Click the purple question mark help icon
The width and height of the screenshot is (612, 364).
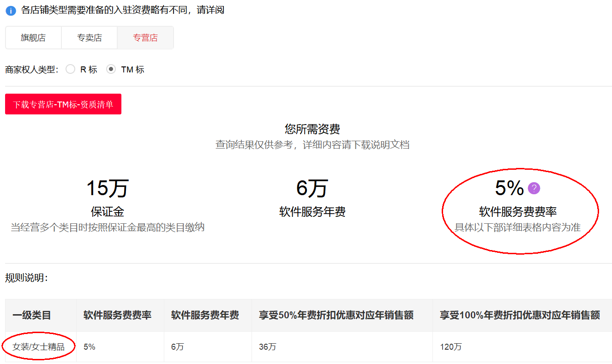(534, 188)
